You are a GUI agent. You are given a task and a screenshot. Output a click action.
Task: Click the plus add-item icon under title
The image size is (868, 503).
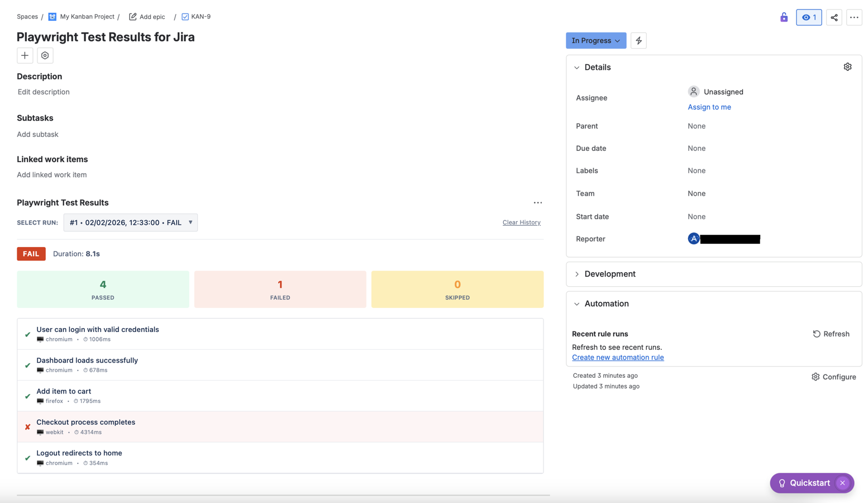pyautogui.click(x=25, y=55)
